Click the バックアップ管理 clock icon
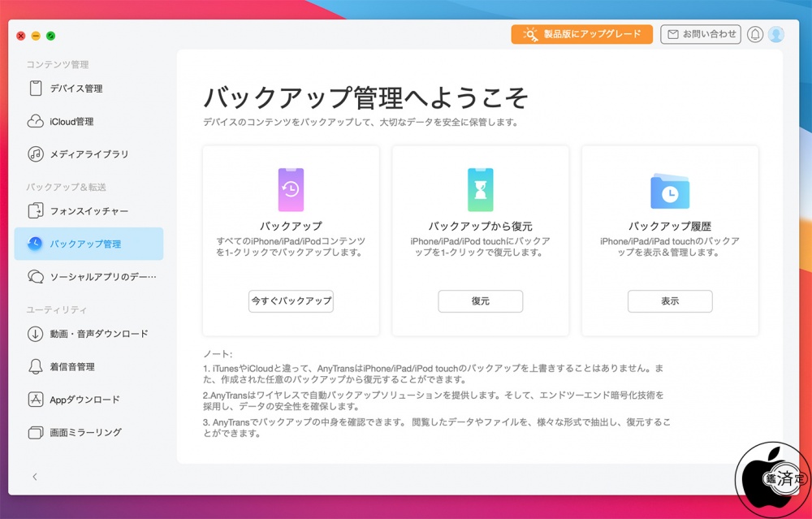This screenshot has width=812, height=519. [35, 244]
